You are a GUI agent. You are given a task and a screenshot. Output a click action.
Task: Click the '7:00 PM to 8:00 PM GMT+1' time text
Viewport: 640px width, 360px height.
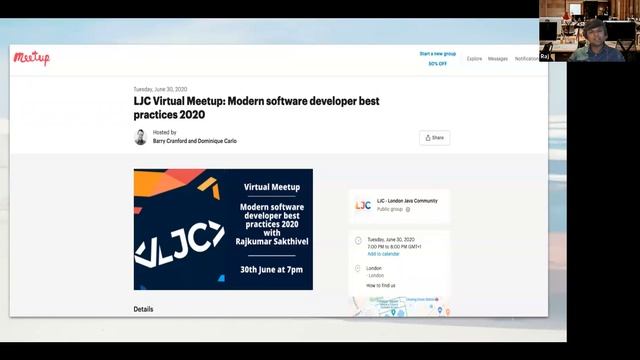click(394, 247)
